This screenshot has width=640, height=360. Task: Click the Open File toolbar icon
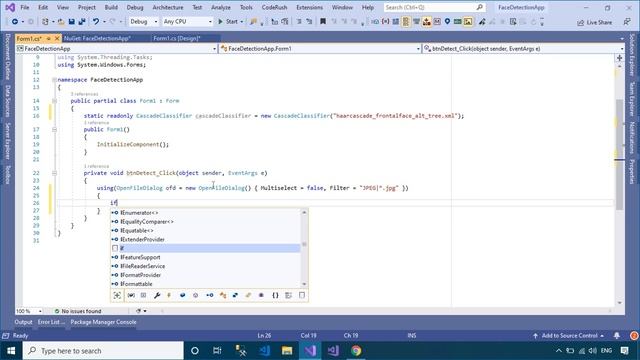(61, 22)
